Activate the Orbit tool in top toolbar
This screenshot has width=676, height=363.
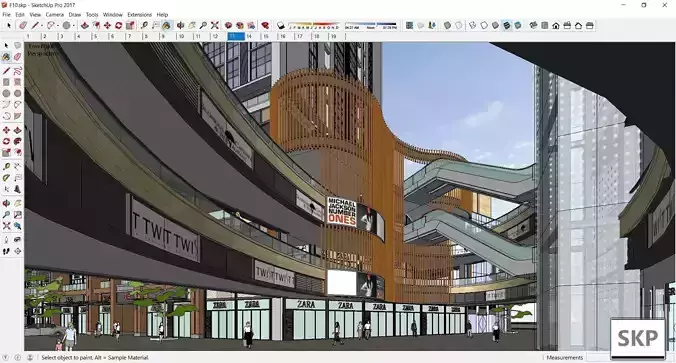point(180,25)
